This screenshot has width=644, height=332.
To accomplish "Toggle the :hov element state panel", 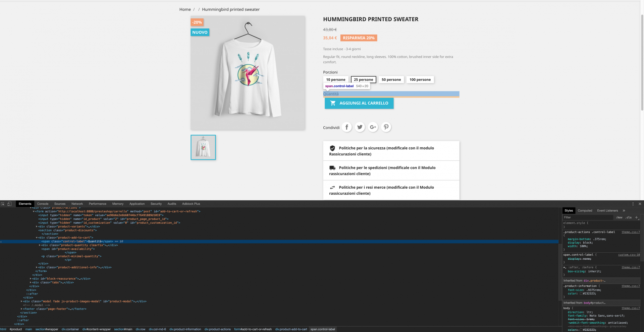I will 619,217.
